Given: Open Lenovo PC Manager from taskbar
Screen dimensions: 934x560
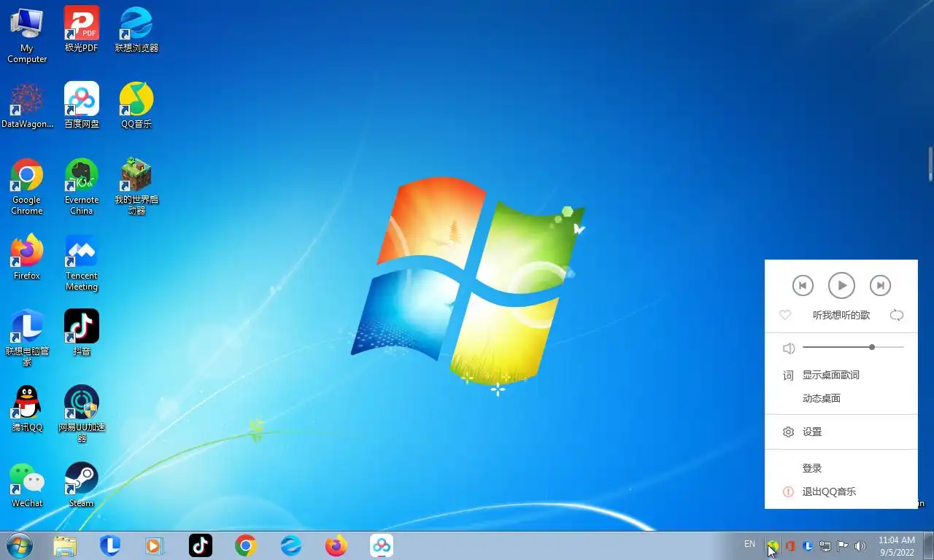Looking at the screenshot, I should (x=110, y=545).
